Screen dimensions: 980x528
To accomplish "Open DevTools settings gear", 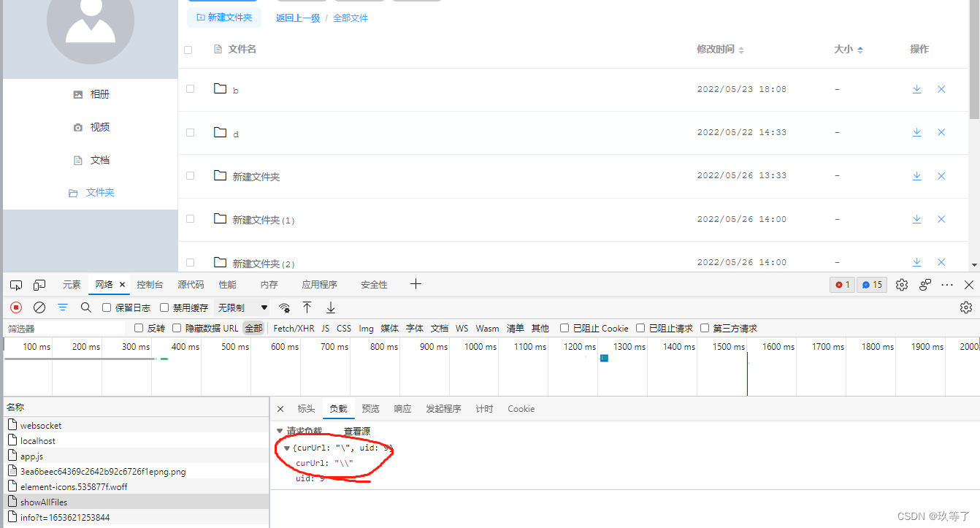I will pyautogui.click(x=901, y=284).
